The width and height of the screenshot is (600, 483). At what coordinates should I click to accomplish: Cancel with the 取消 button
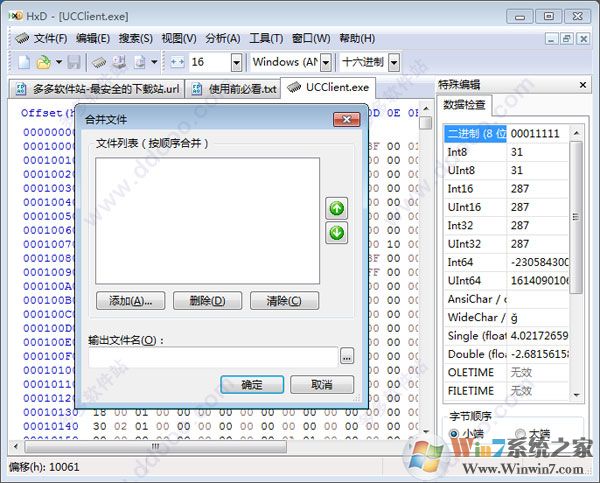pos(322,385)
